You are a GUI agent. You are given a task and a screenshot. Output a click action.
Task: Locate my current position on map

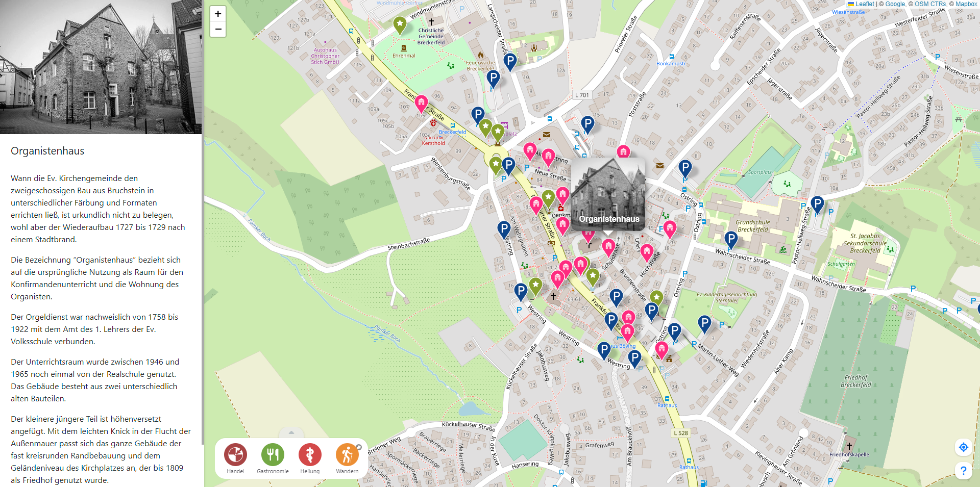point(963,447)
